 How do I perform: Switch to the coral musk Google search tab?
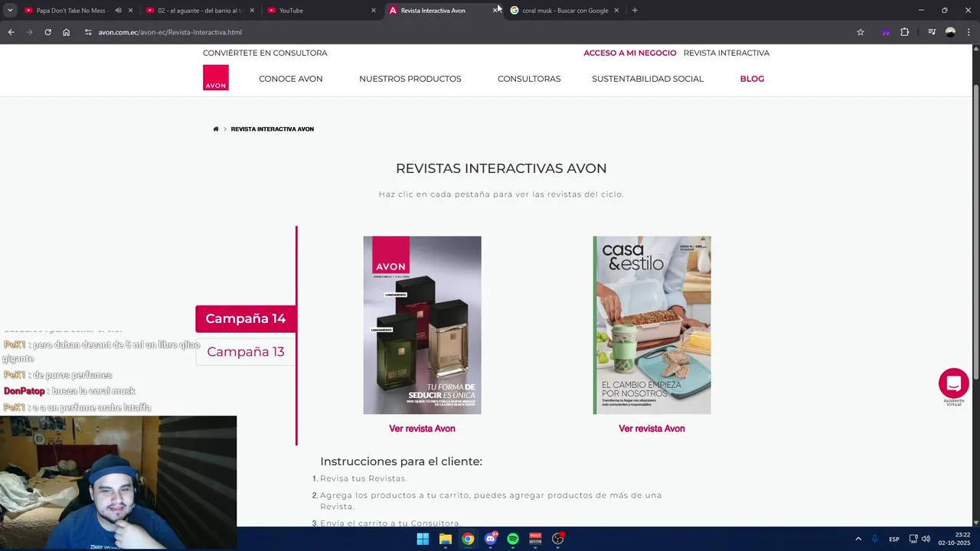tap(565, 10)
